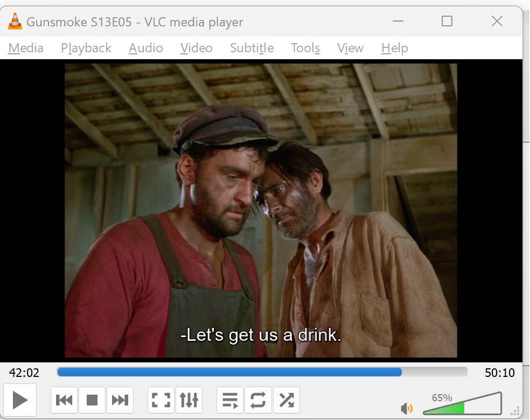530x420 pixels.
Task: Start playback with the Play button
Action: 20,400
